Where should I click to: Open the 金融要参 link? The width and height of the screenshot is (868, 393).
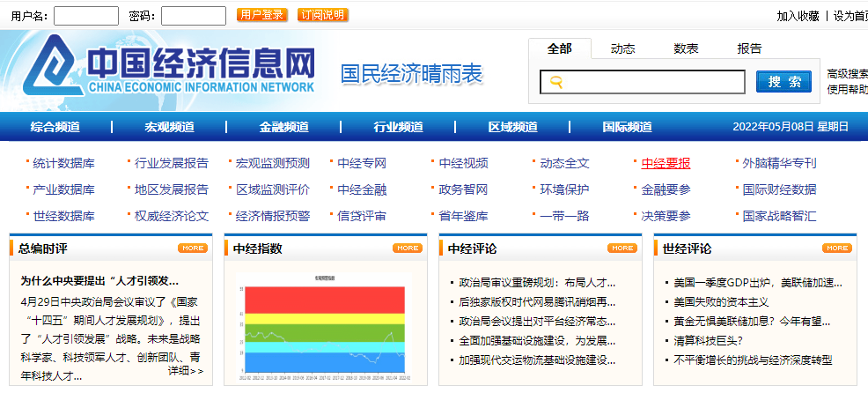click(x=666, y=189)
